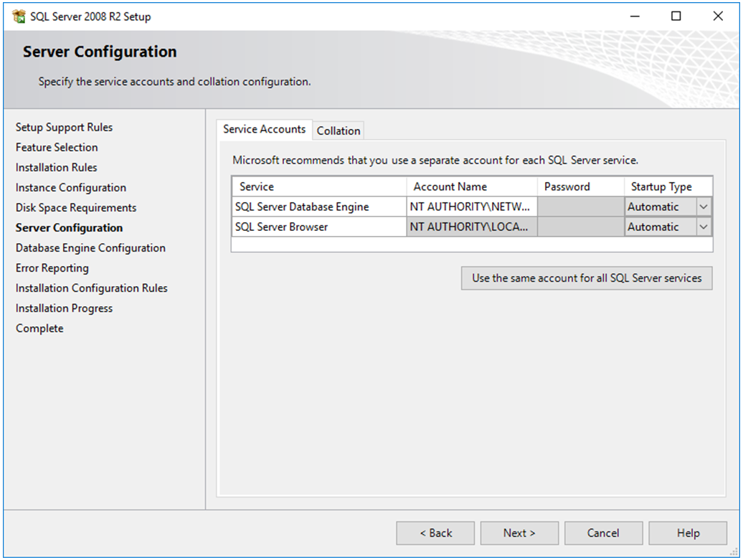Click Password cell for SQL Server Browser
743x560 pixels.
pyautogui.click(x=581, y=227)
